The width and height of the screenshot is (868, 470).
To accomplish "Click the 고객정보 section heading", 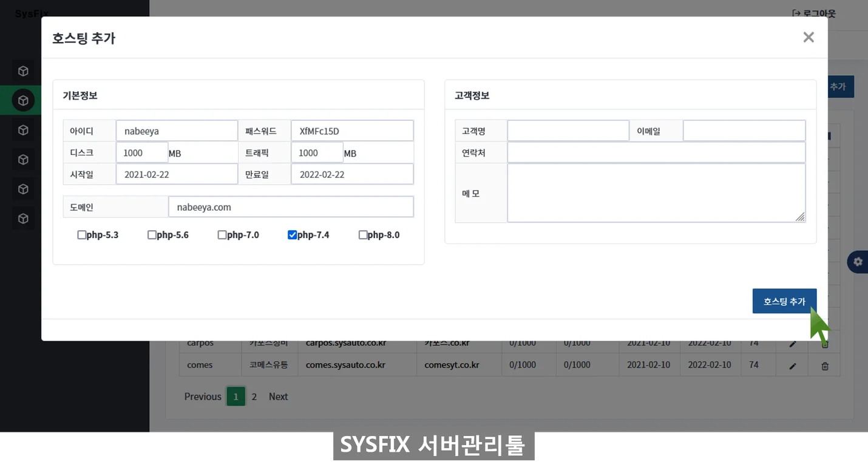I will [x=472, y=95].
